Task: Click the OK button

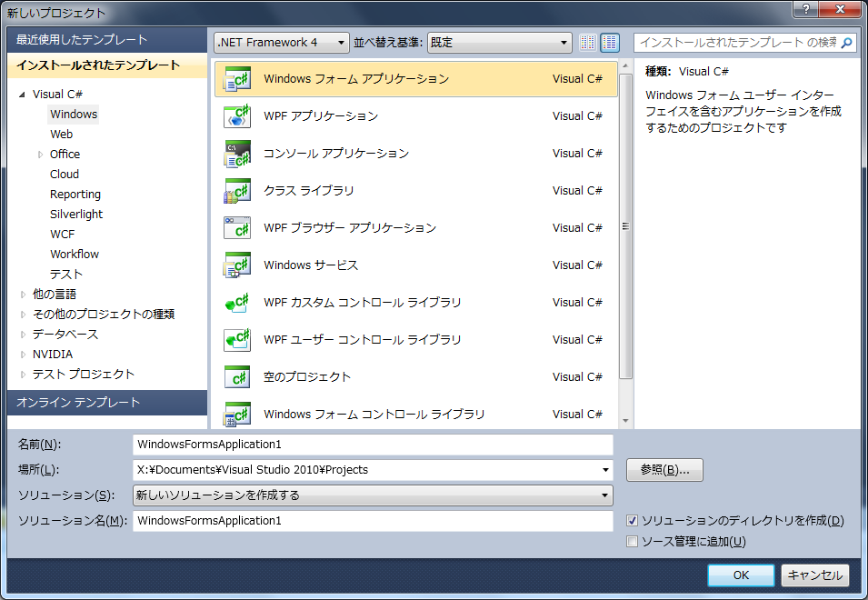Action: tap(741, 575)
